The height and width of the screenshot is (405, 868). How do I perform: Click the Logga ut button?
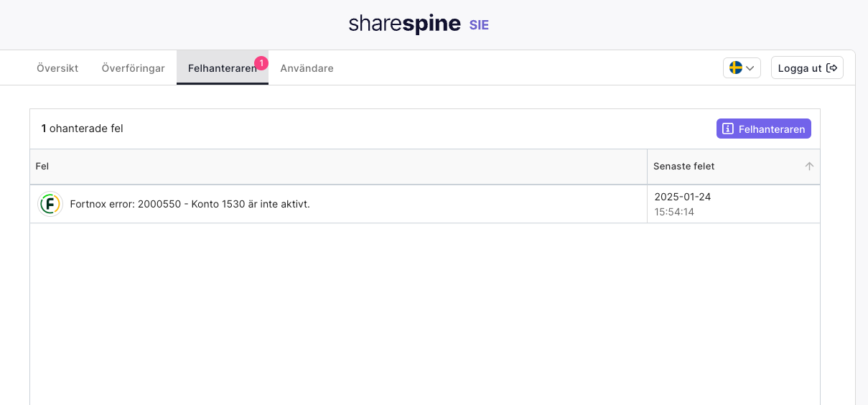807,68
